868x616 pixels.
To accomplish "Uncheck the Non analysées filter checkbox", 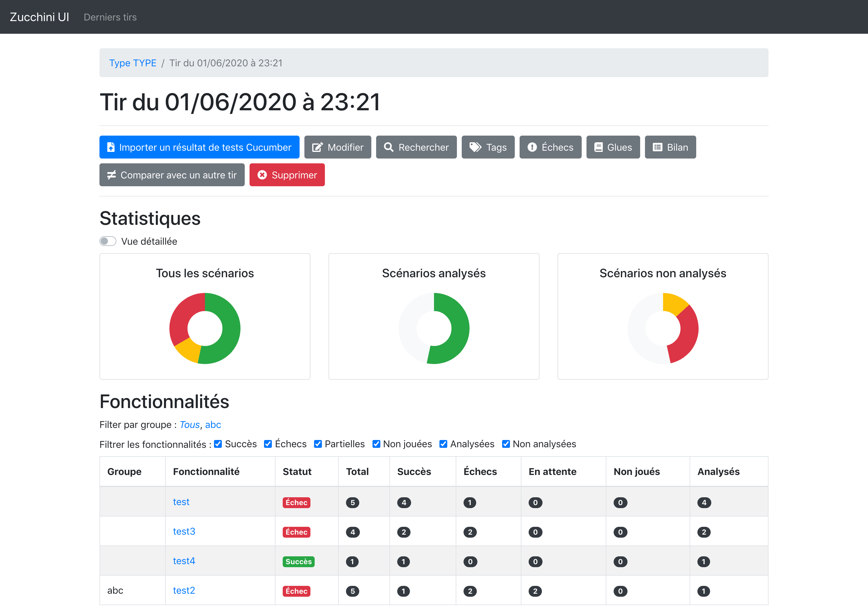I will 506,444.
